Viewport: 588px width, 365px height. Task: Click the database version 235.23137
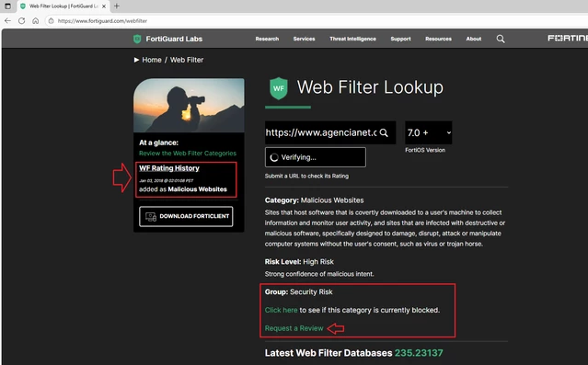click(419, 353)
